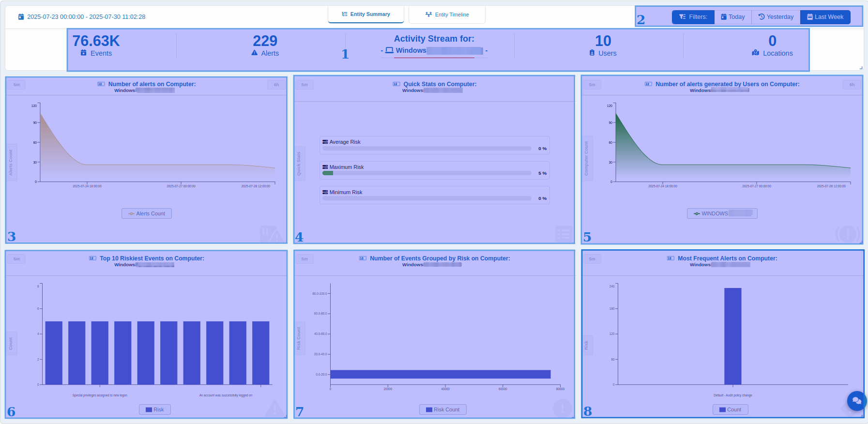Click the Users icon under the 10 count
Screen dimensions: 868x424
point(592,53)
